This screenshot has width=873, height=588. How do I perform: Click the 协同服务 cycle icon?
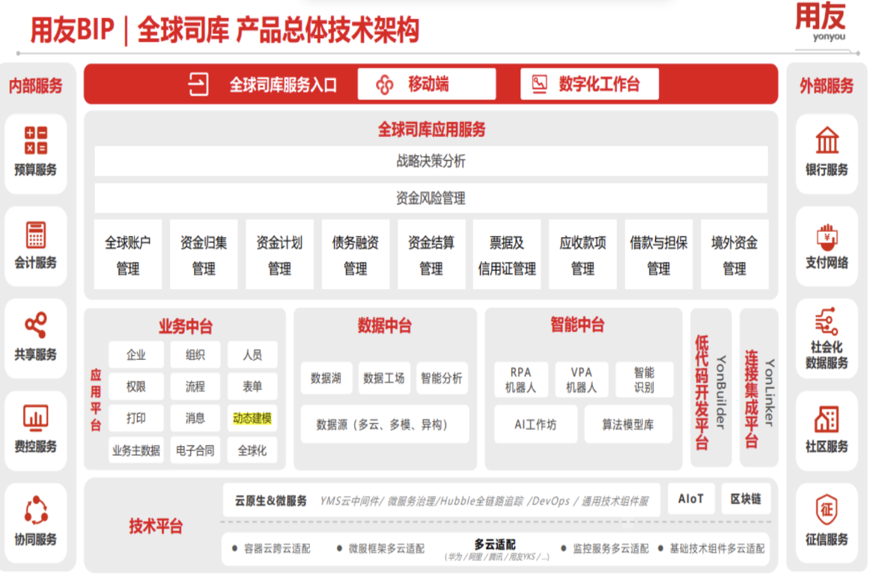click(36, 510)
